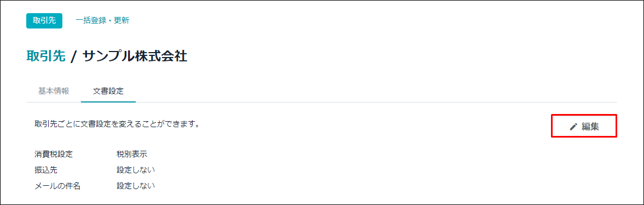The image size is (644, 205).
Task: Click the 税別表示 value
Action: 132,155
